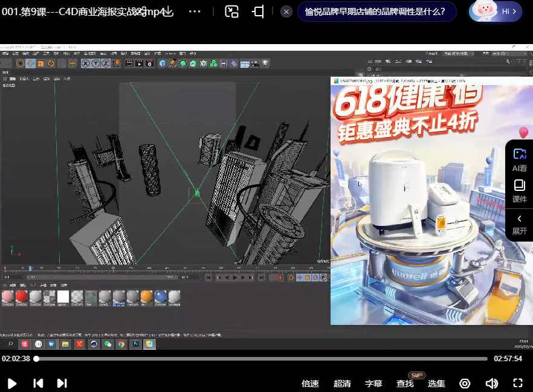Screen dimensions: 533x392
Task: Collapse the sidebar with the 展开 chevron
Action: (520, 223)
